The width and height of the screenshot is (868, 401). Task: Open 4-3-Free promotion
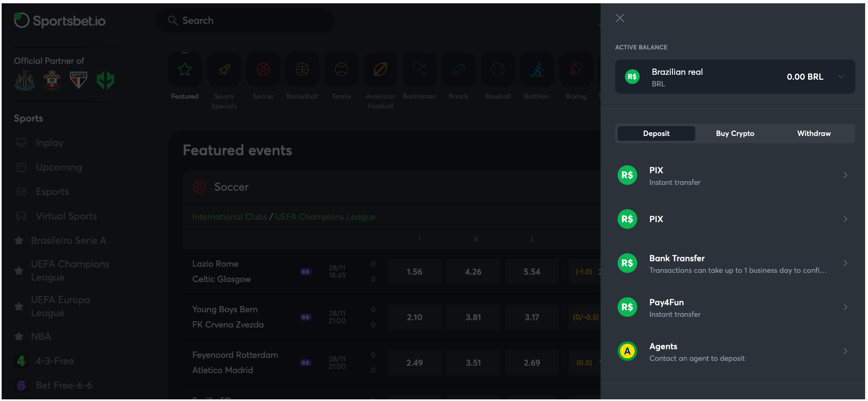[44, 361]
